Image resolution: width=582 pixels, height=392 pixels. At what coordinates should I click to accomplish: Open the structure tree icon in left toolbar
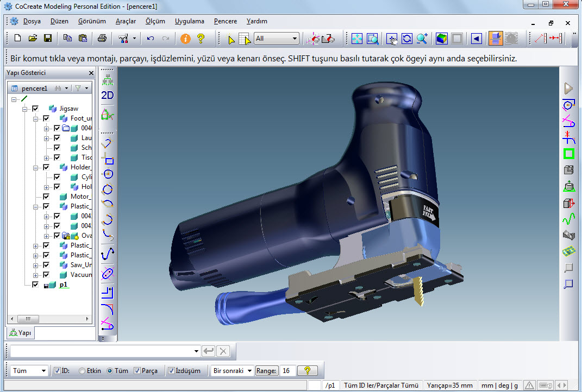tap(107, 79)
